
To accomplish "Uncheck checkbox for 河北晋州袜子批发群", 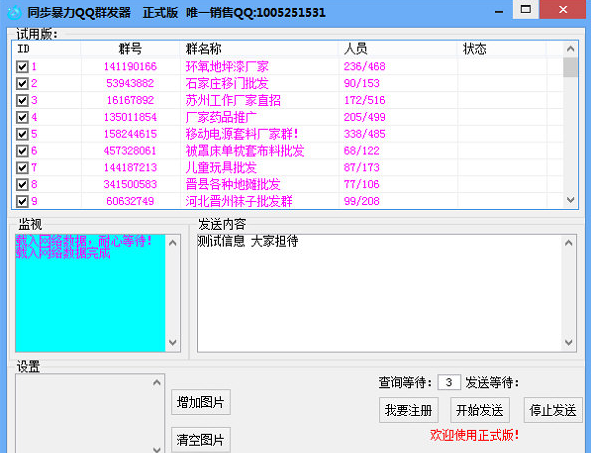I will pyautogui.click(x=22, y=201).
